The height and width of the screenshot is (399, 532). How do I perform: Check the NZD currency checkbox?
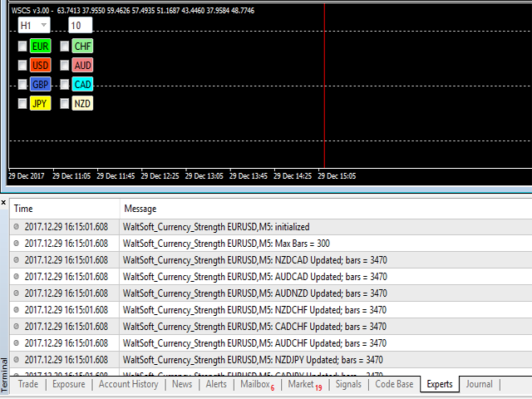tap(64, 103)
